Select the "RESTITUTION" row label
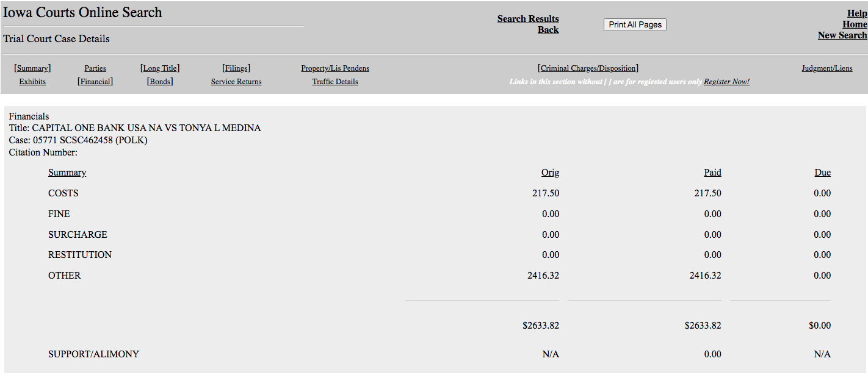The height and width of the screenshot is (375, 868). 80,255
